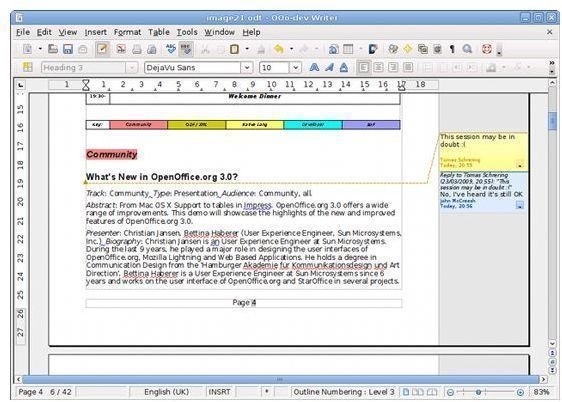The width and height of the screenshot is (562, 402).
Task: Insert a Hyperlink via the toolbar icon
Action: (333, 49)
